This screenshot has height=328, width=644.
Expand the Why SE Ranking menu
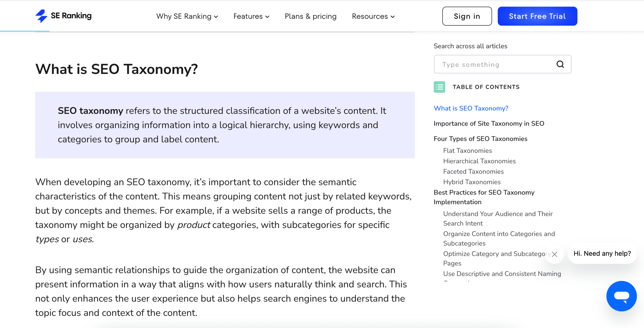point(187,16)
